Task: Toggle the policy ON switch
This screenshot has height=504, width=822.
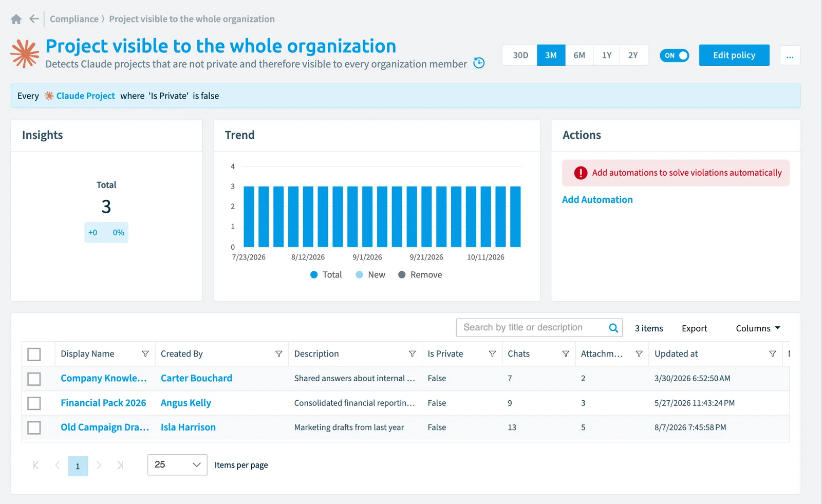Action: 674,55
